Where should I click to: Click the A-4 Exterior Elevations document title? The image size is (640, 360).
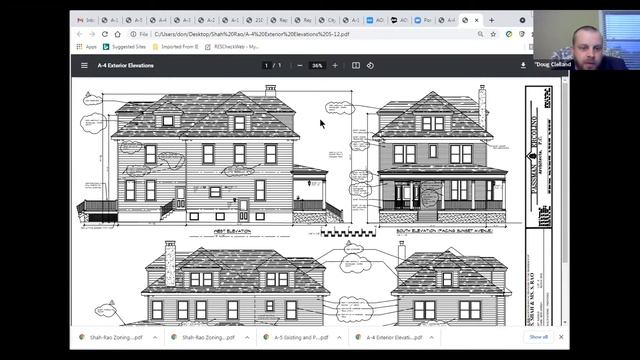126,65
